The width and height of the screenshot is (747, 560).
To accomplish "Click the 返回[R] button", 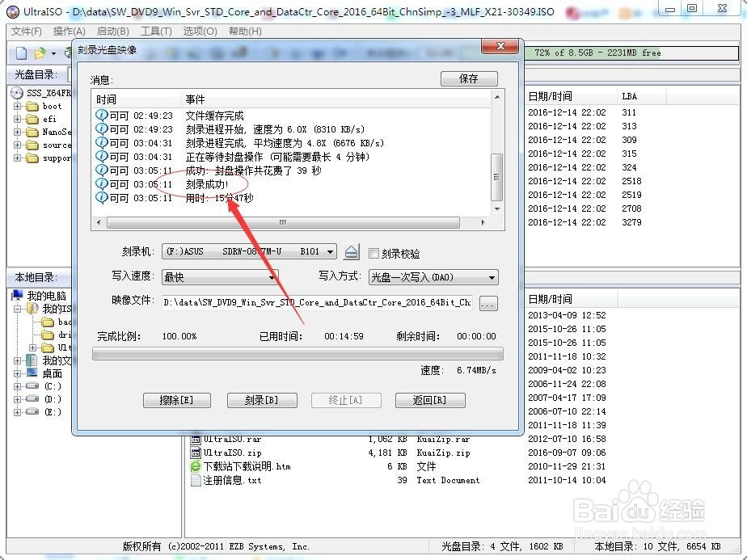I will pos(430,400).
